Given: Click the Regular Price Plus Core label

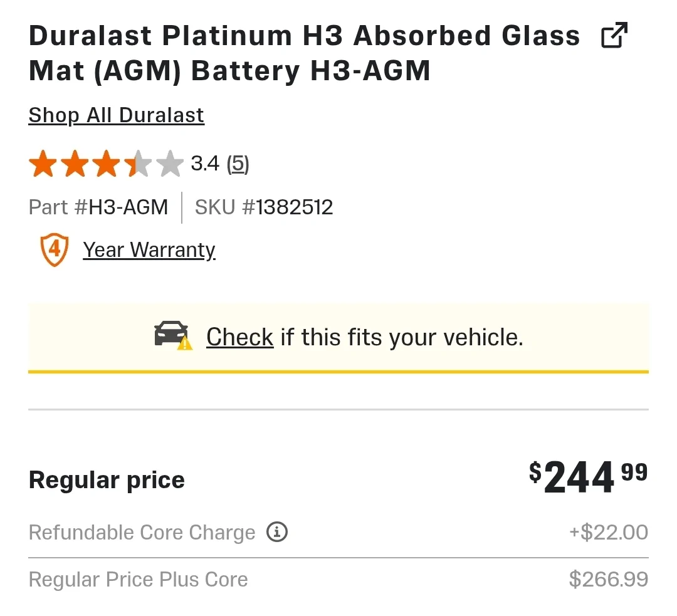Looking at the screenshot, I should (139, 580).
